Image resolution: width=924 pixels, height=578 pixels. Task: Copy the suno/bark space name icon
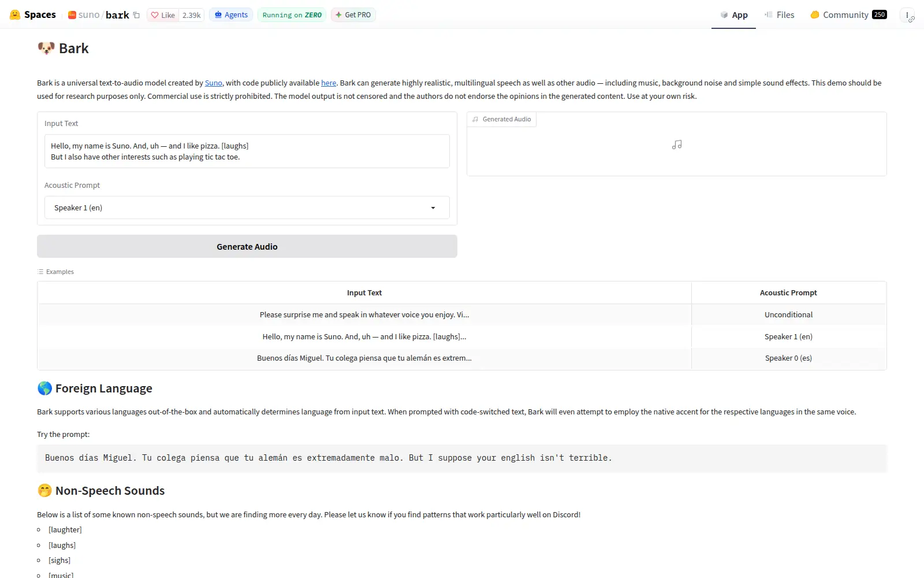tap(136, 15)
